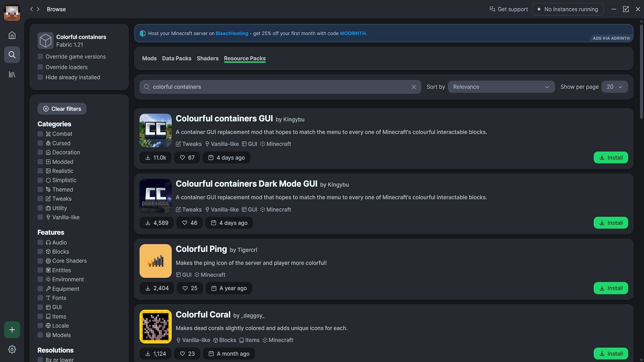Open the Colourful containers GUI thumbnail
644x362 pixels.
click(x=156, y=130)
